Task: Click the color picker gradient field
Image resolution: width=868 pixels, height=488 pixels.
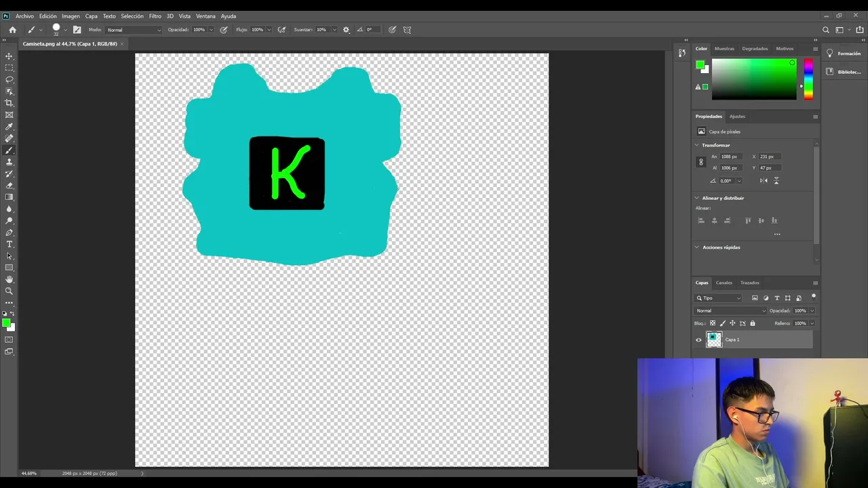Action: click(x=754, y=79)
